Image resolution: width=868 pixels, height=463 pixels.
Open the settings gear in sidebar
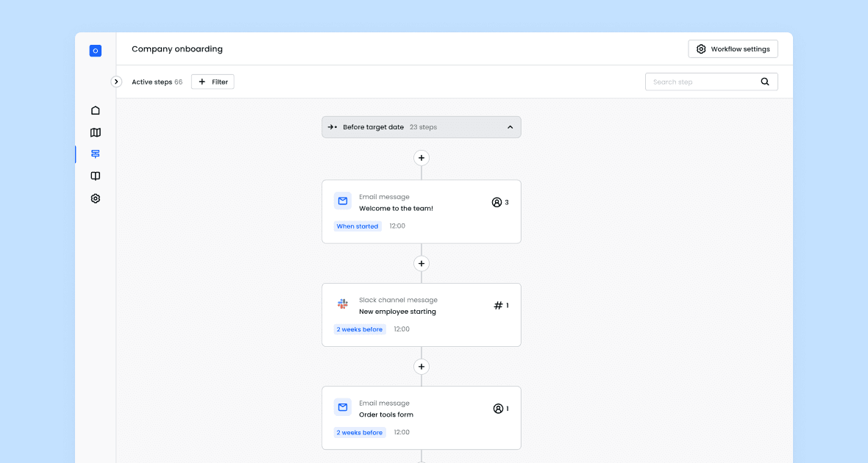(x=95, y=198)
